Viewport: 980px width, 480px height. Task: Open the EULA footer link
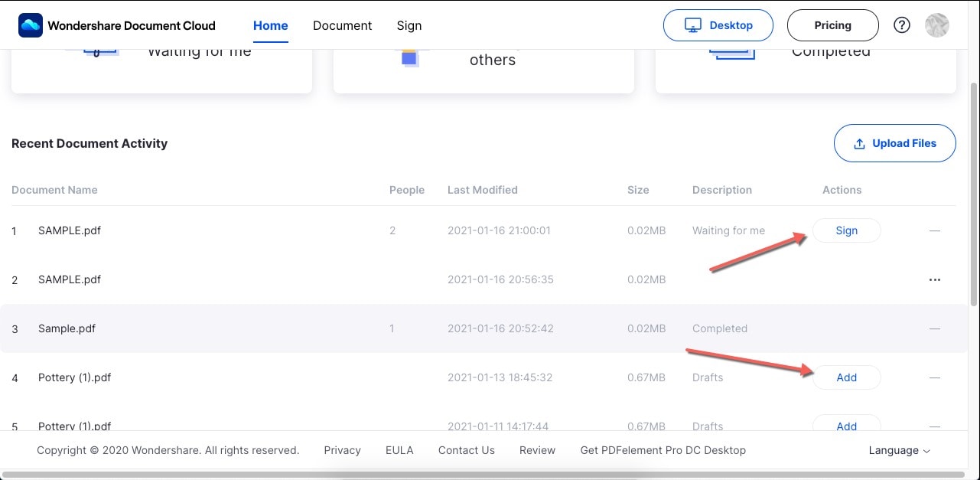click(x=399, y=450)
